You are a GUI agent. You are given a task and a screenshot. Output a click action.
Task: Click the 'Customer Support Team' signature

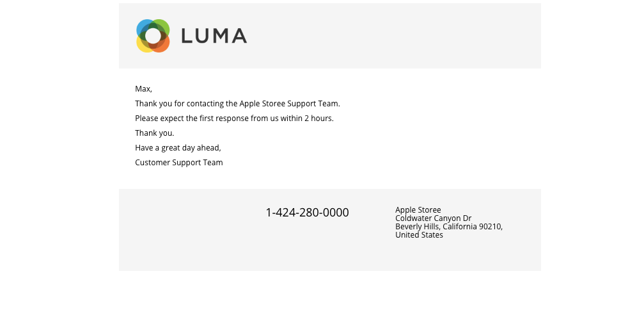tap(179, 163)
